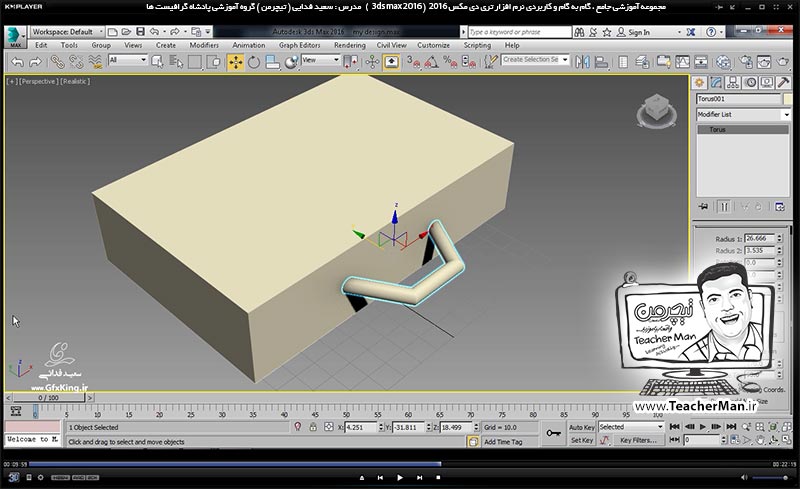Viewport: 800px width, 489px height.
Task: Click Sign In link
Action: pos(639,32)
